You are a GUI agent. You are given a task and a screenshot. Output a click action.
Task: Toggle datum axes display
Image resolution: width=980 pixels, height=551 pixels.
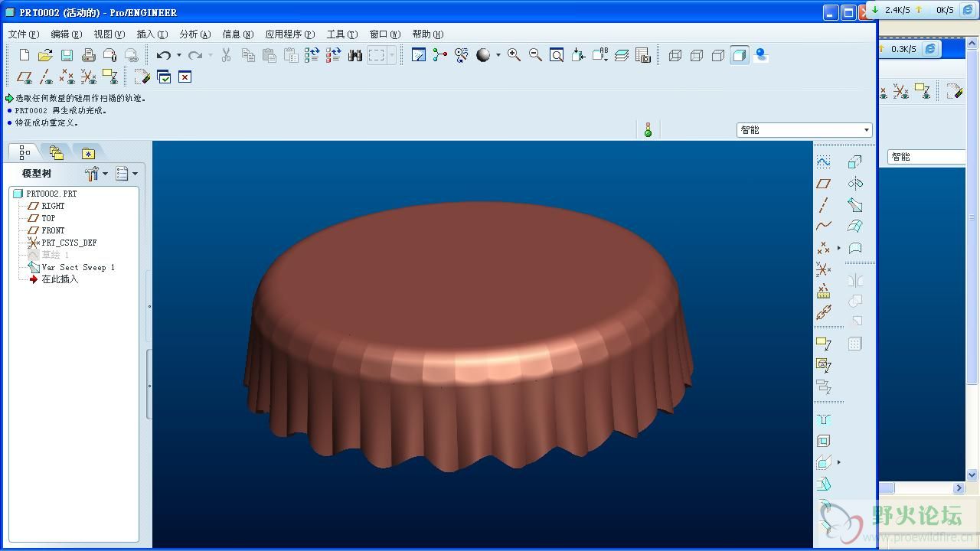[46, 77]
